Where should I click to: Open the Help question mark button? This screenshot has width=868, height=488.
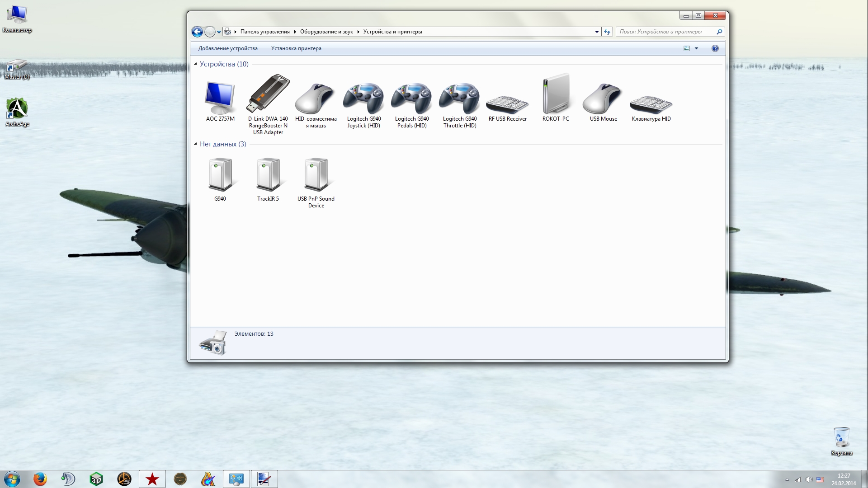coord(715,48)
